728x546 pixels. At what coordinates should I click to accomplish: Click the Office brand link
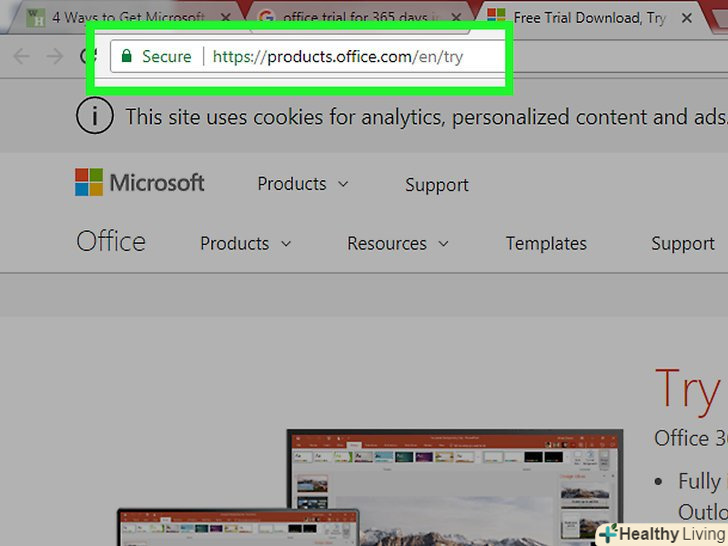pos(111,241)
